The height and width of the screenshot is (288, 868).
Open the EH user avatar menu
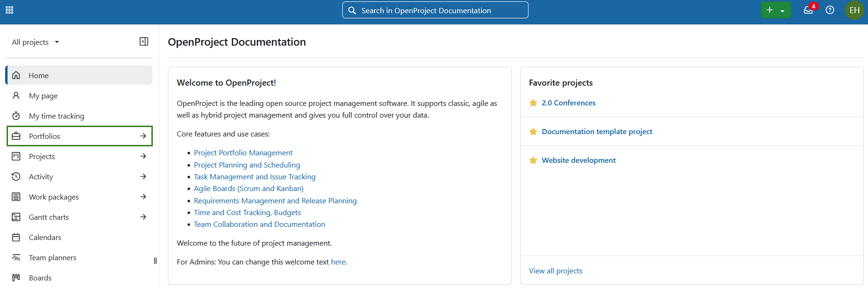[x=854, y=10]
